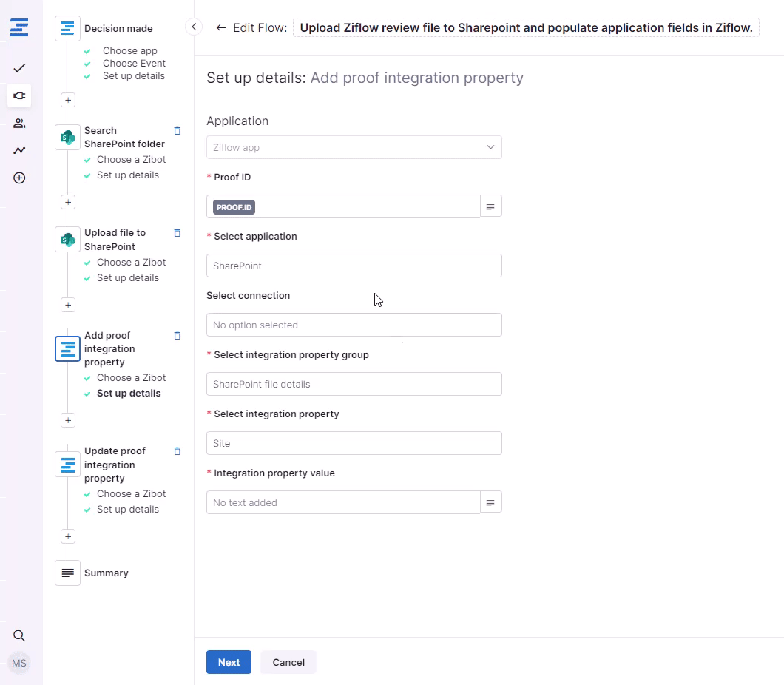Open the analytics graph sidebar icon
This screenshot has height=685, width=784.
[19, 150]
